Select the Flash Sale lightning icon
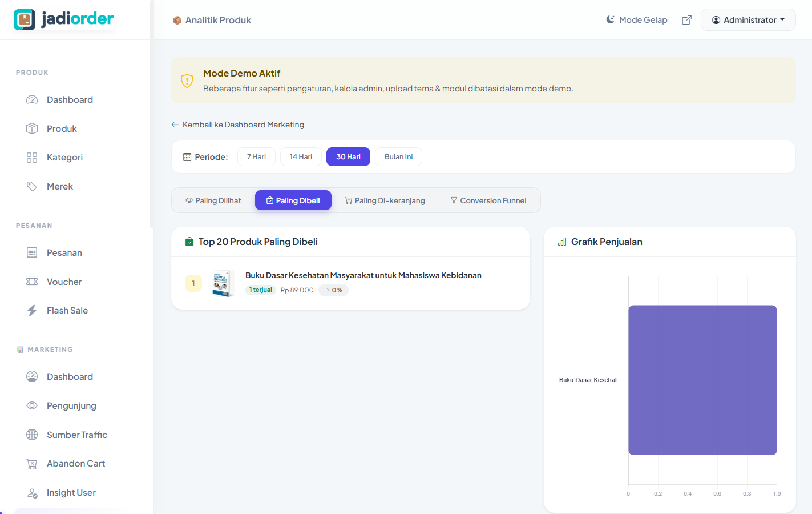Screen dimensions: 812x514 33,310
